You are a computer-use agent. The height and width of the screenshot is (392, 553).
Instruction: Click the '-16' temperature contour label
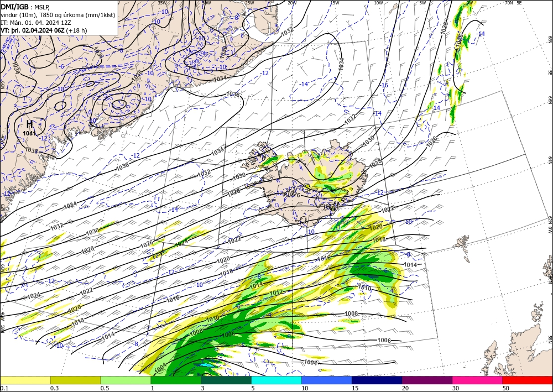[384, 85]
